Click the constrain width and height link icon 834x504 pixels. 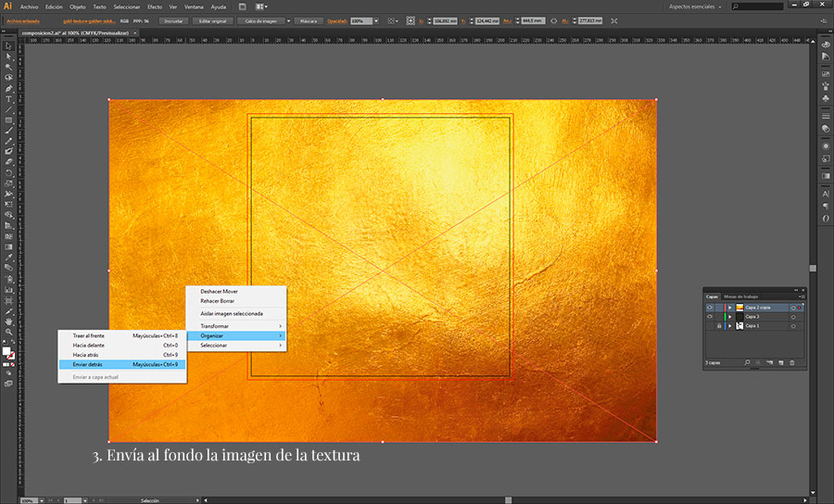click(x=554, y=19)
